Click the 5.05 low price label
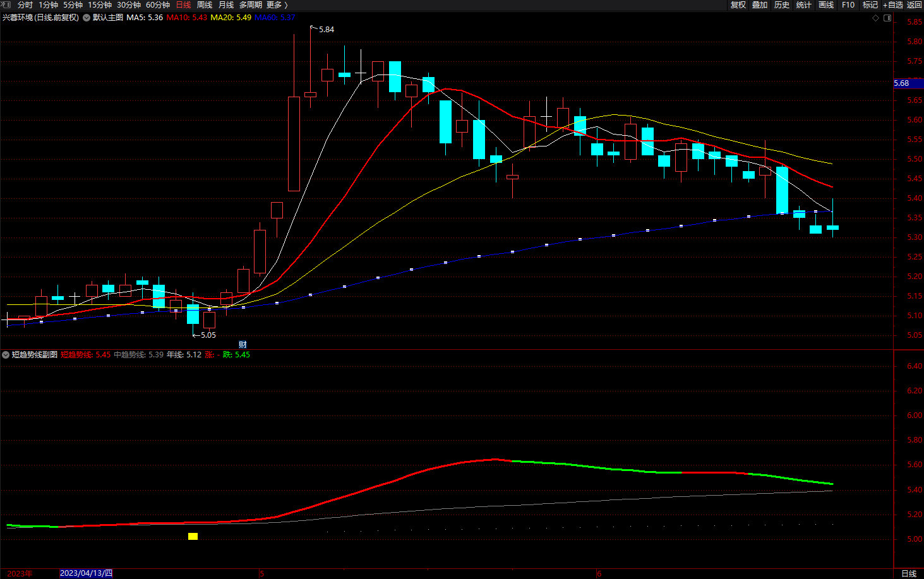924x579 pixels. (x=208, y=335)
